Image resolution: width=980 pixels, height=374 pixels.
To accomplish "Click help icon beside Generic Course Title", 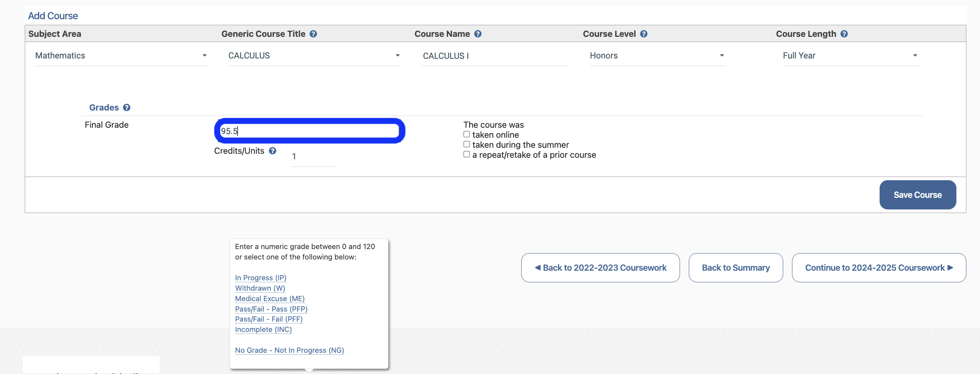I will pyautogui.click(x=313, y=34).
